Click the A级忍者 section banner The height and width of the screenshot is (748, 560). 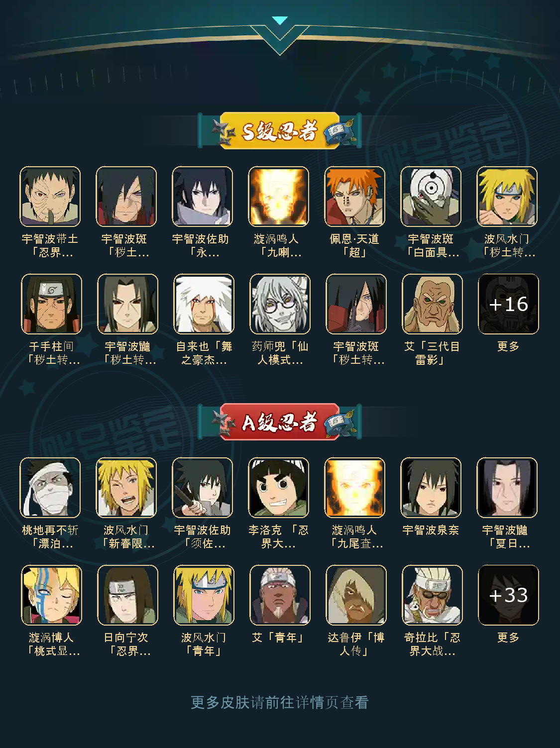[280, 422]
